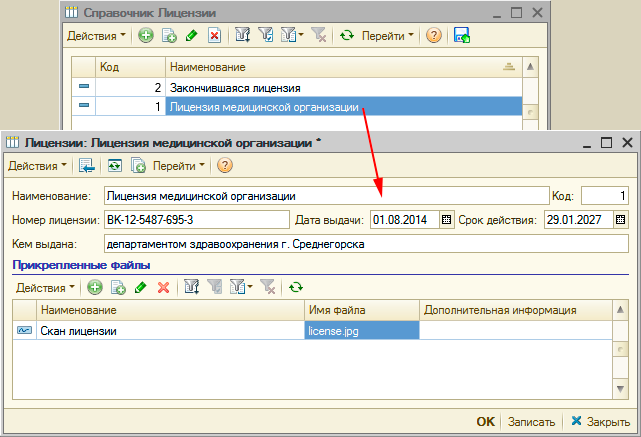Open help in Справочник Лицензии toolbar

click(433, 36)
